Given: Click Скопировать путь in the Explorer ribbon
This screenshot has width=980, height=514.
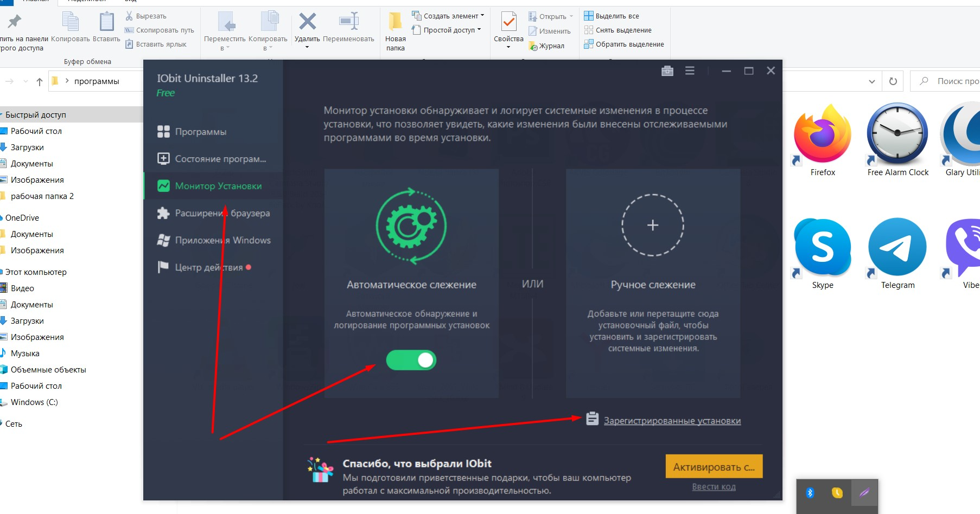Looking at the screenshot, I should (x=160, y=30).
